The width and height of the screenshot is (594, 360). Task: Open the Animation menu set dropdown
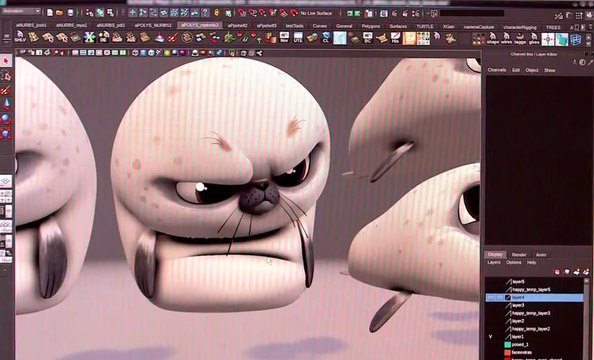coord(21,11)
